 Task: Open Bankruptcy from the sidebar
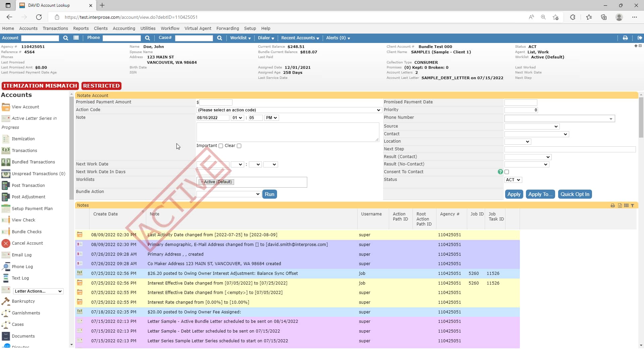(x=23, y=301)
